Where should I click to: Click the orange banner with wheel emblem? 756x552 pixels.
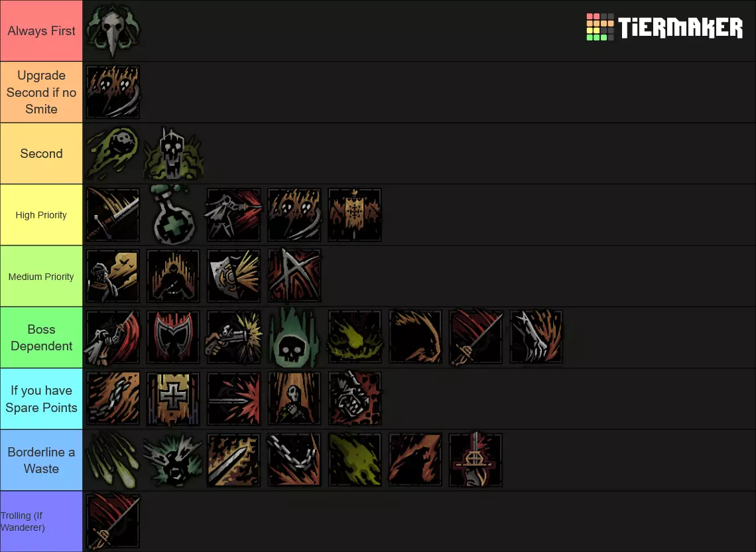(x=355, y=215)
